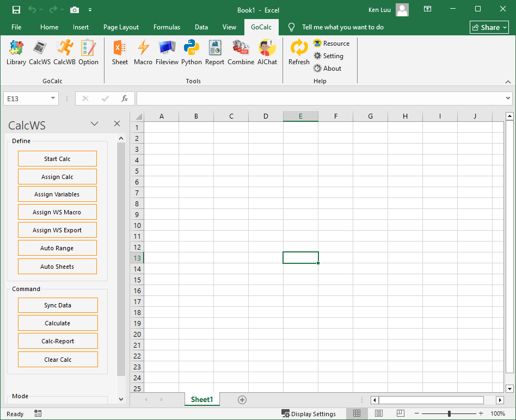The image size is (516, 420).
Task: Open the Share dropdown button
Action: [489, 27]
